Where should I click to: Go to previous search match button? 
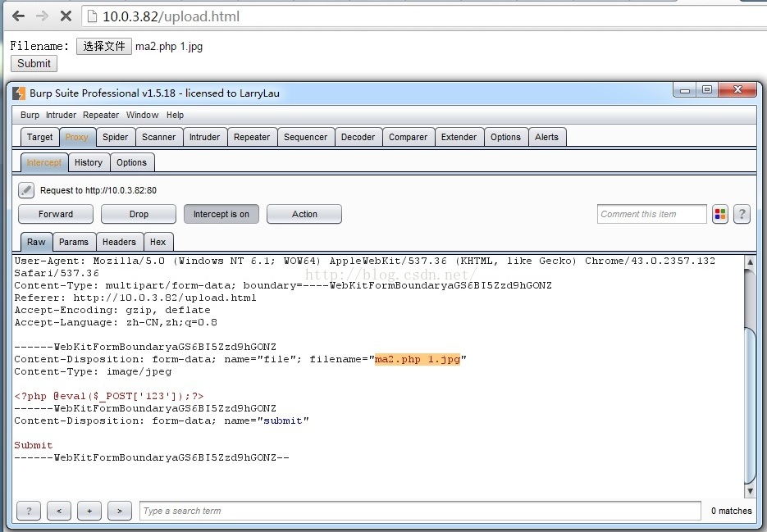[59, 511]
